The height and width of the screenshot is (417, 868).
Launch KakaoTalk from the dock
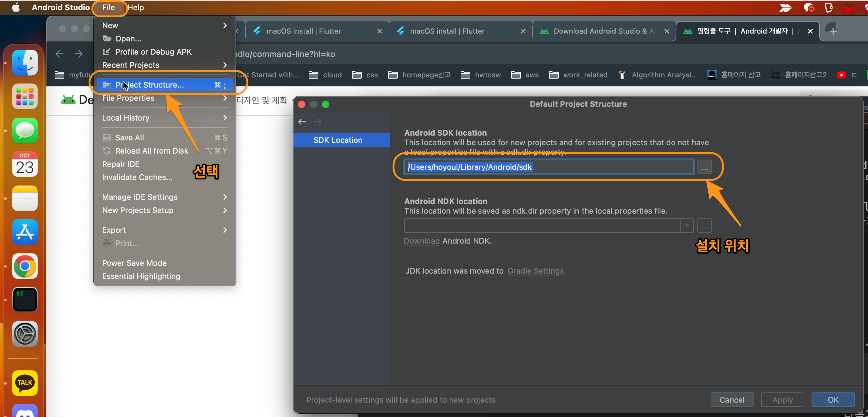pyautogui.click(x=25, y=383)
